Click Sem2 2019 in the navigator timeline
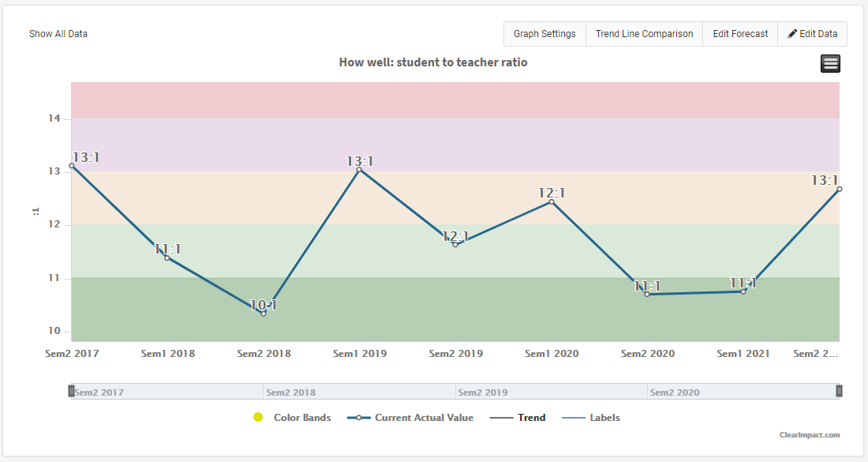 click(483, 393)
